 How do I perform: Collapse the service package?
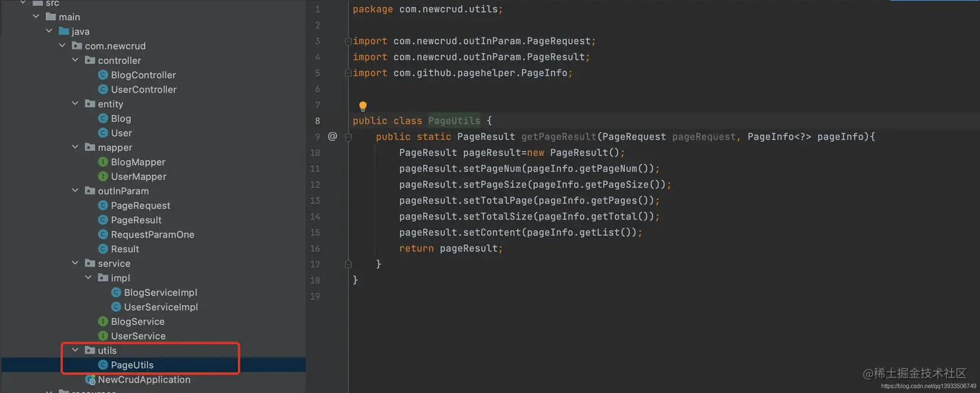click(75, 264)
